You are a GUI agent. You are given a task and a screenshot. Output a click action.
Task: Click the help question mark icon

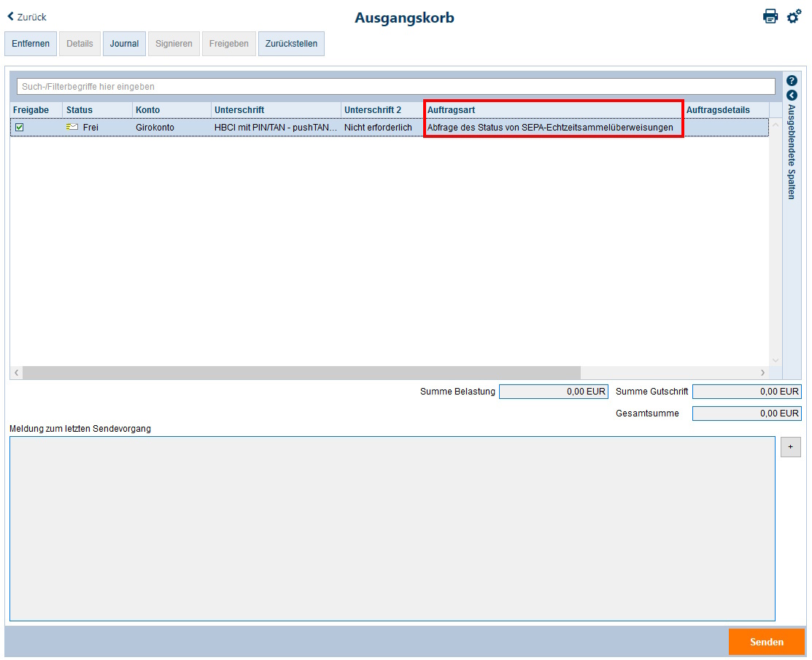click(792, 81)
